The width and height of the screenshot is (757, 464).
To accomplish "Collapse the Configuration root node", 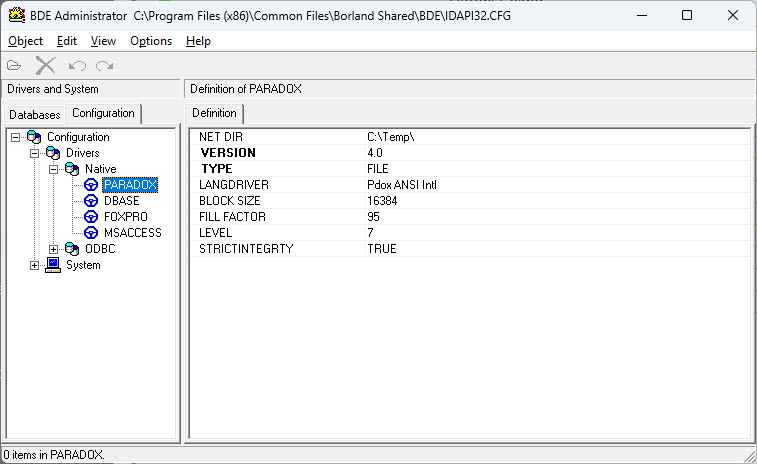I will point(15,138).
